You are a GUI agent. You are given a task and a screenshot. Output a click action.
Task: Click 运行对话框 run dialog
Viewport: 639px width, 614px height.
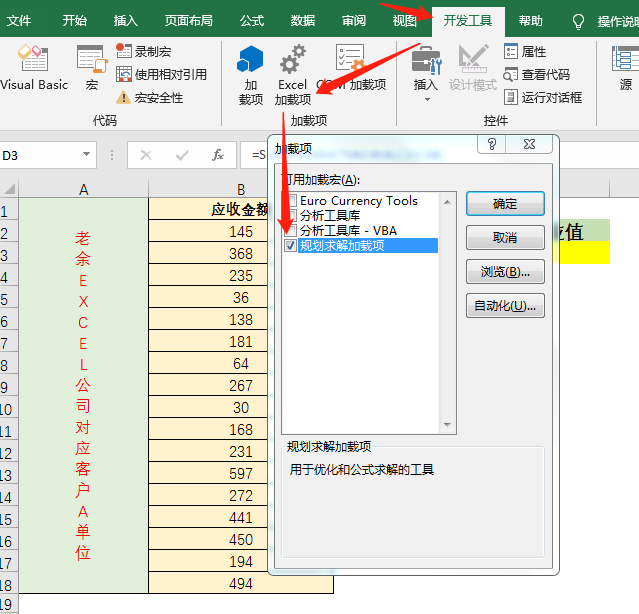click(x=543, y=97)
